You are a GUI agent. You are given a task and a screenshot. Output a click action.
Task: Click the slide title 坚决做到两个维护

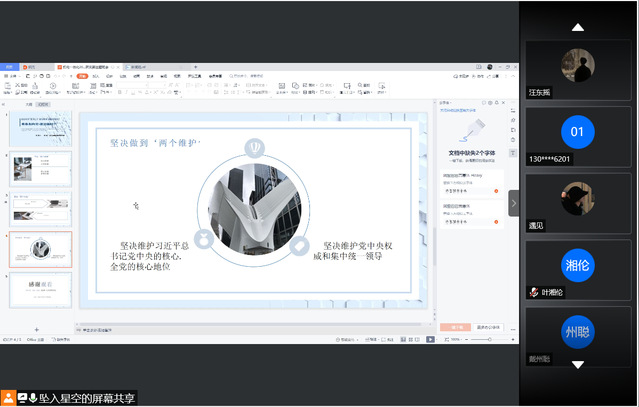pos(155,144)
